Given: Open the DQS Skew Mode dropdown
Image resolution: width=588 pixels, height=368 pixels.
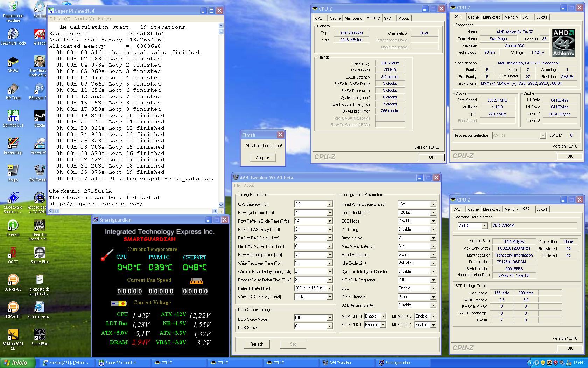Looking at the screenshot, I should coord(329,318).
